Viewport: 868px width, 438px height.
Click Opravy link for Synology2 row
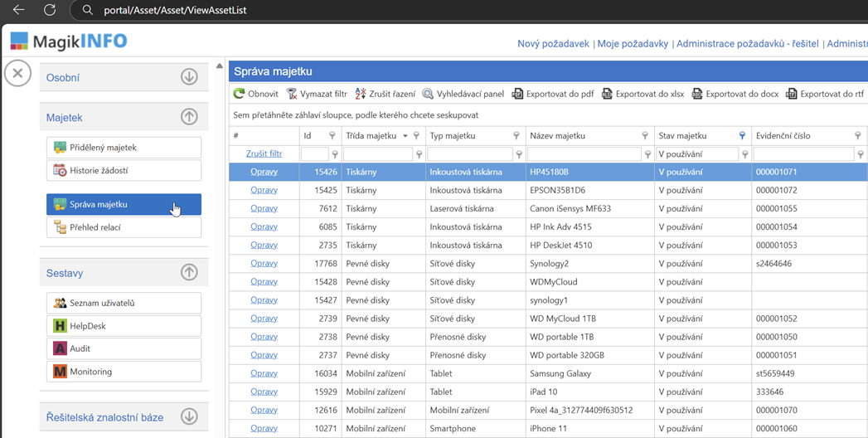point(264,263)
